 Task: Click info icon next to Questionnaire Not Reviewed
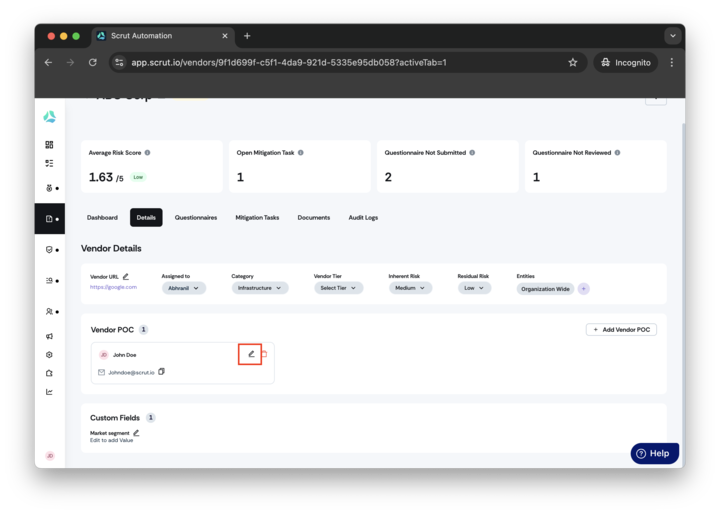[617, 153]
